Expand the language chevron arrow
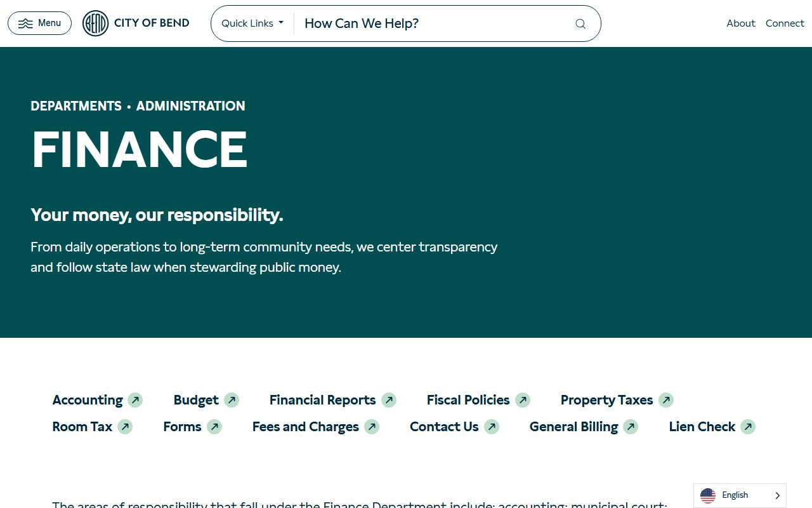Image resolution: width=812 pixels, height=508 pixels. [777, 495]
